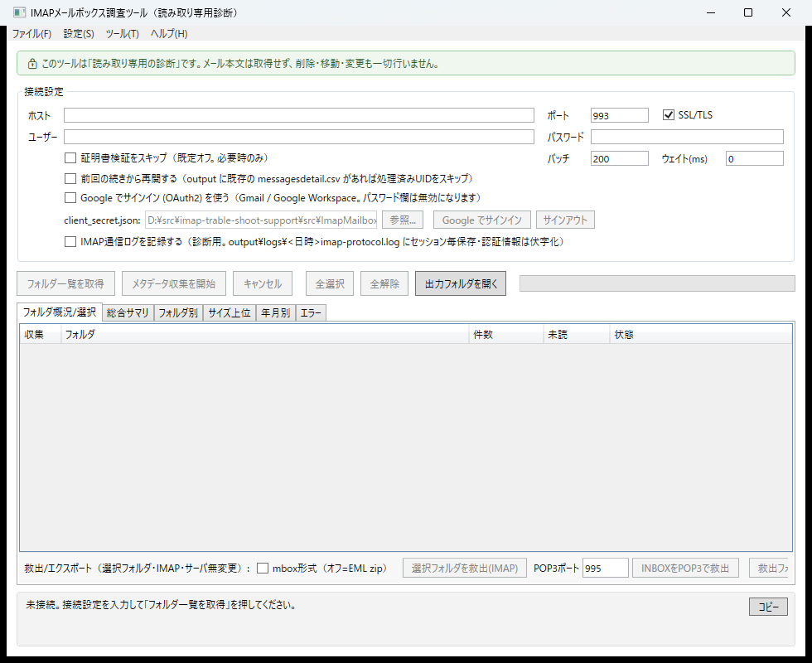This screenshot has width=812, height=663.
Task: Click 選択フォルダを救出(IMAP) button
Action: tap(465, 569)
